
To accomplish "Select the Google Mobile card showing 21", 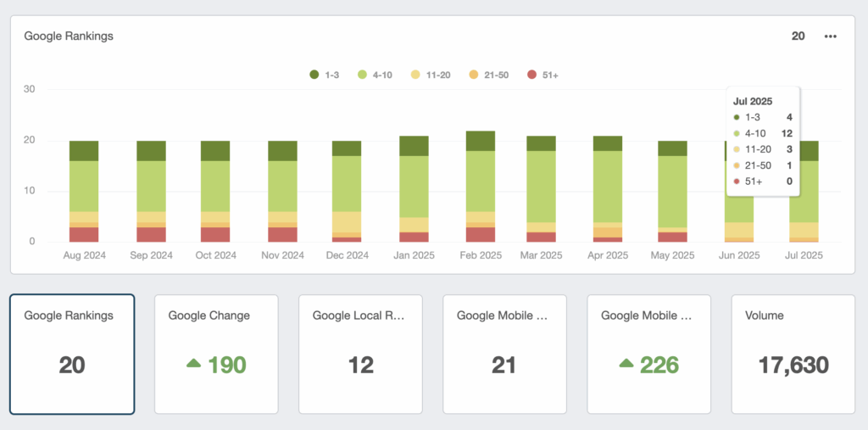I will point(505,354).
